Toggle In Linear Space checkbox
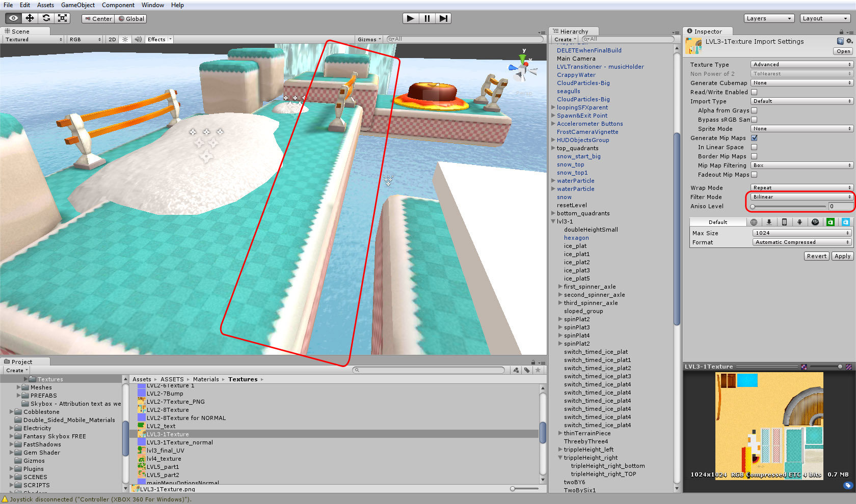This screenshot has width=856, height=504. point(754,147)
